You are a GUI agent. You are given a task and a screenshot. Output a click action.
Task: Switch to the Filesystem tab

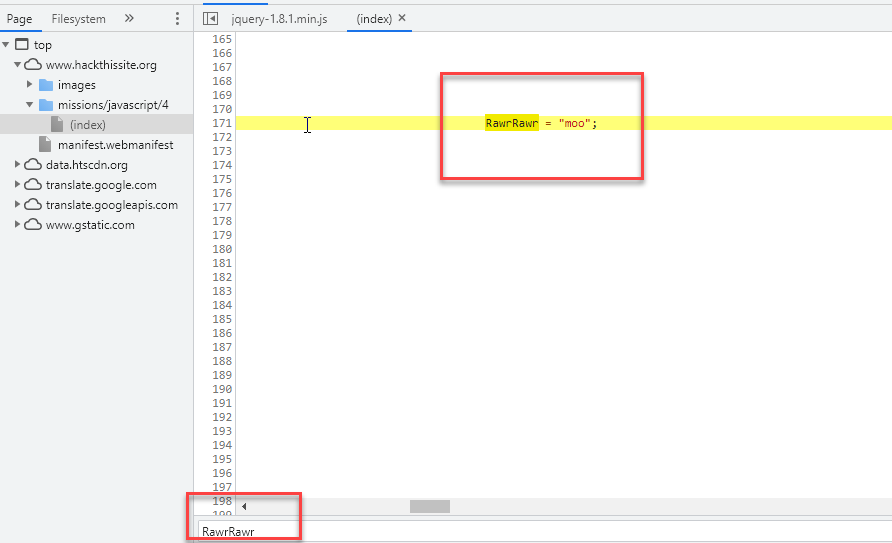point(79,19)
